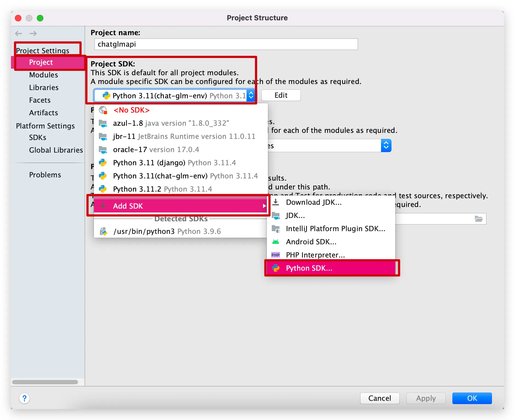
Task: Click the detected /usr/bin/python3 icon
Action: click(103, 231)
